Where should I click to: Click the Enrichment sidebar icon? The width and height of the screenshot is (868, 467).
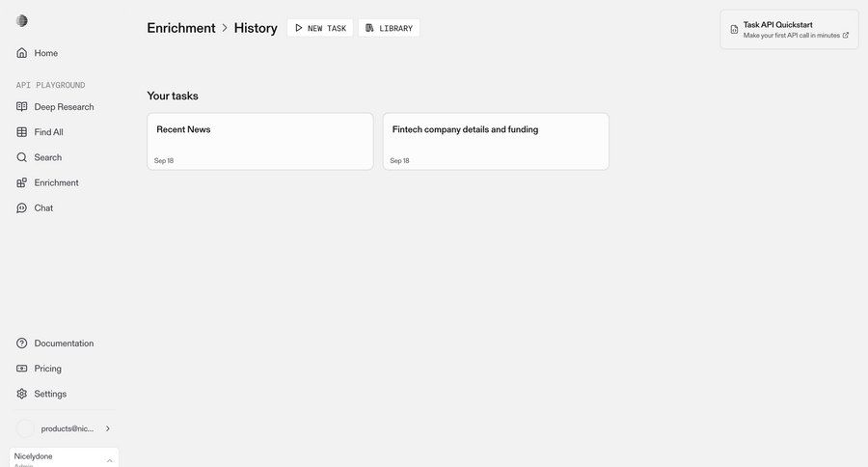(22, 182)
